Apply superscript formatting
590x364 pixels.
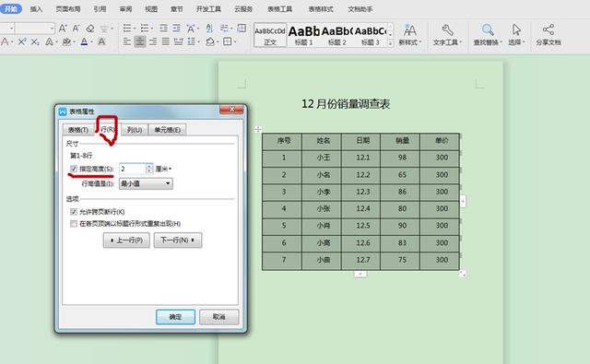coord(22,41)
